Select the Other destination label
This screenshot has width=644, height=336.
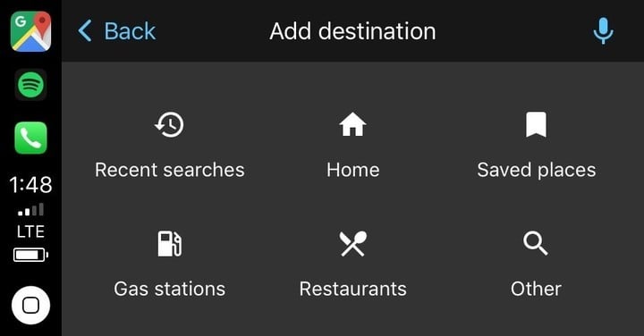tap(536, 289)
